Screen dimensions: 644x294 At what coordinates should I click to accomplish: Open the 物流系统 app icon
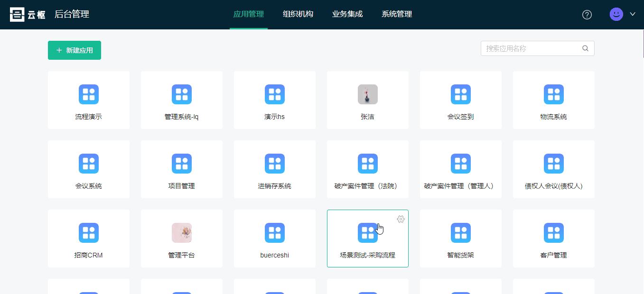554,94
